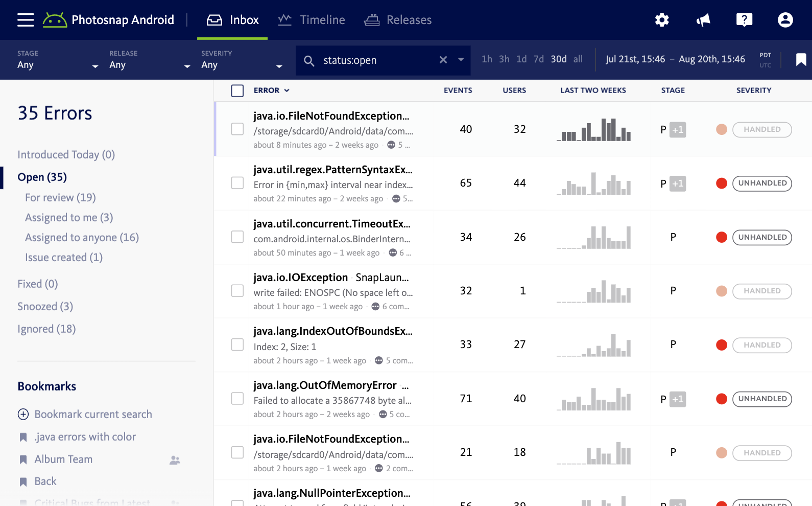
Task: Click the Photosnap Android logo icon
Action: 55,20
